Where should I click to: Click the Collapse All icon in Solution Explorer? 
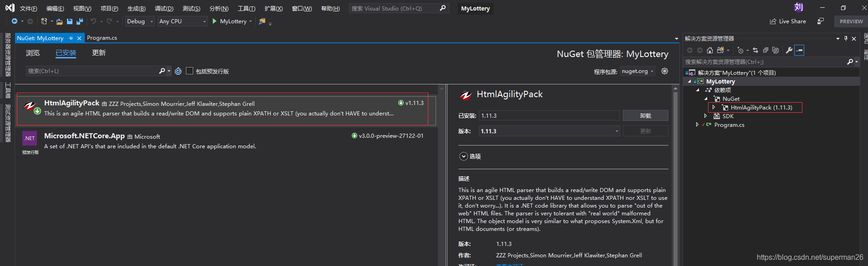click(x=765, y=50)
